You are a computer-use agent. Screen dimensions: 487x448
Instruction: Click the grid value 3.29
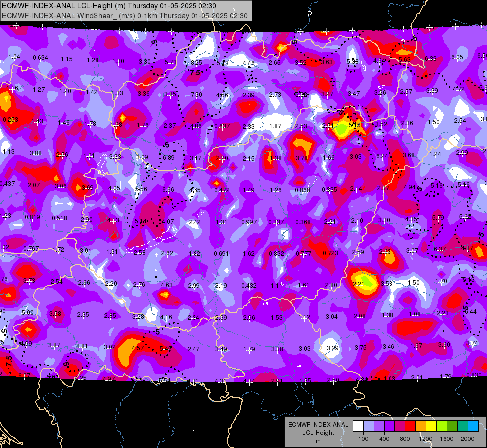pyautogui.click(x=333, y=348)
